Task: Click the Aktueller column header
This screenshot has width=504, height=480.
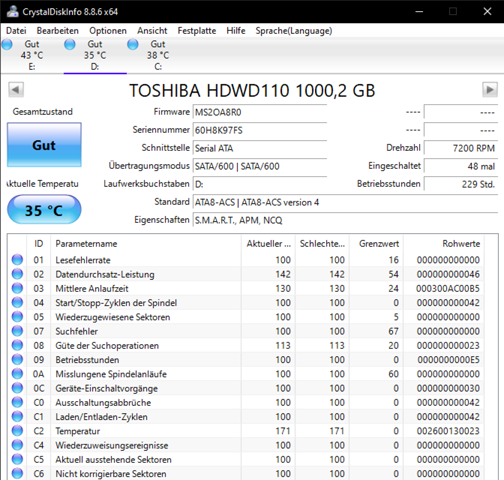Action: pos(268,244)
